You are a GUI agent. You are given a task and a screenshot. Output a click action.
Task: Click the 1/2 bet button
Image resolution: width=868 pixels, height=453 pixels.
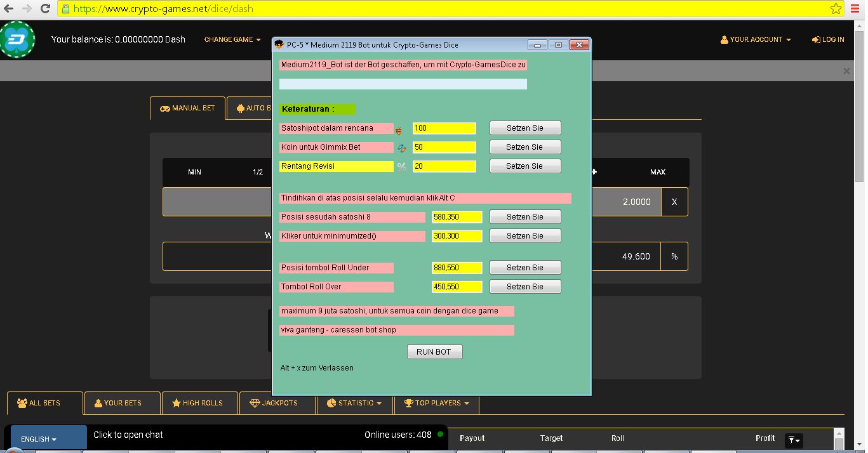(258, 172)
